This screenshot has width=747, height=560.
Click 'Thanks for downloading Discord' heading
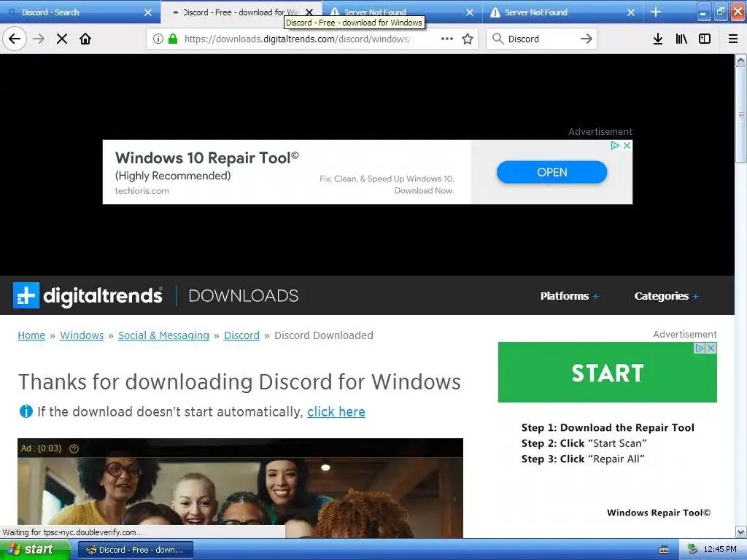pos(239,382)
